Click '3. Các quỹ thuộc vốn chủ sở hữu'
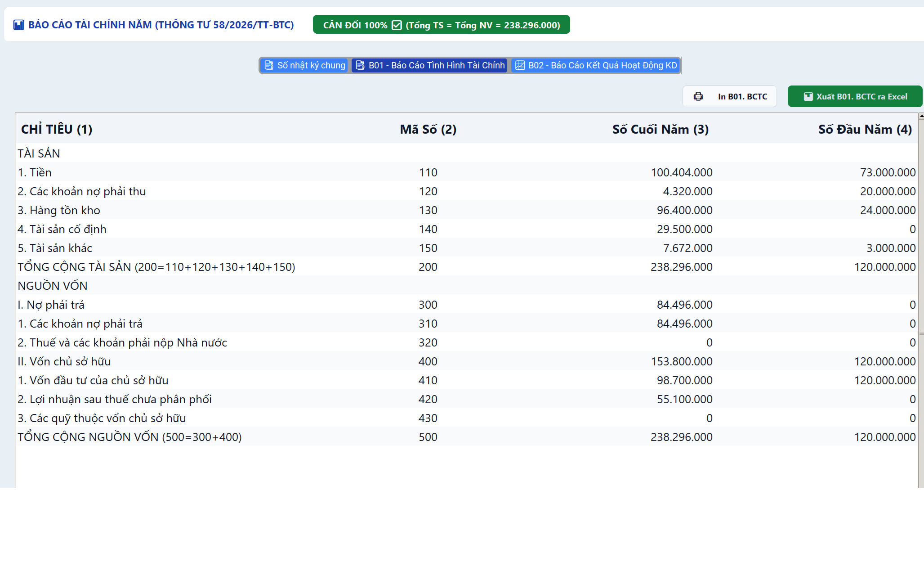Screen dimensions: 924x567 (x=102, y=418)
